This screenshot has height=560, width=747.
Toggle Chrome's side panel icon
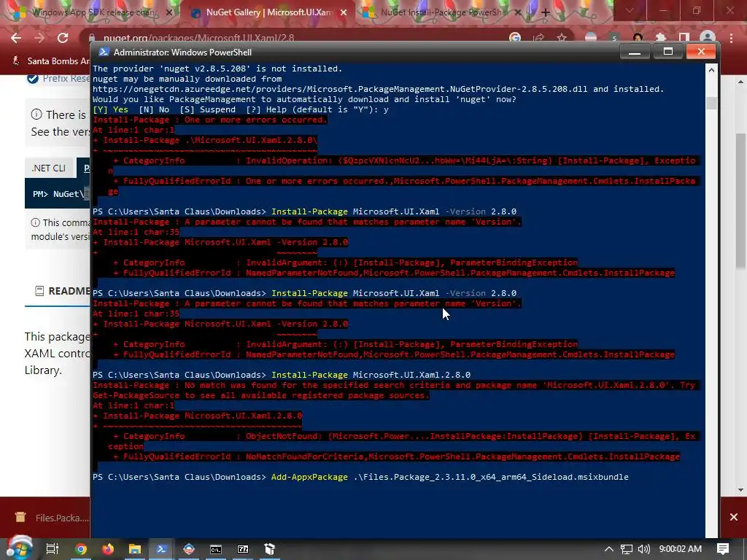[684, 38]
